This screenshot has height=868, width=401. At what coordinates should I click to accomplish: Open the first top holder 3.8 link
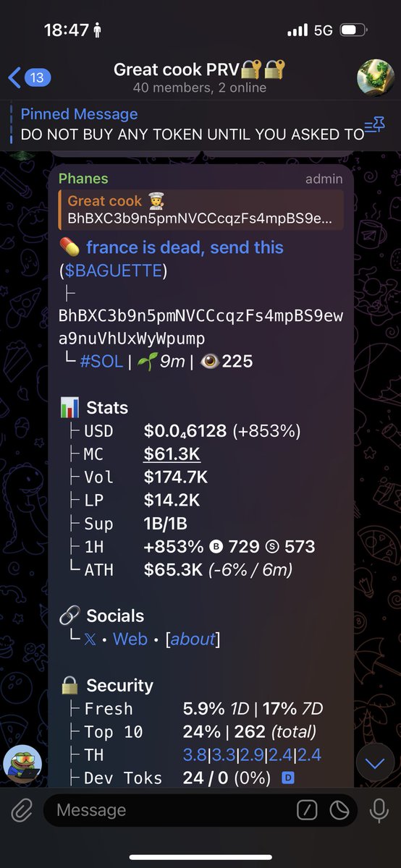pos(195,755)
